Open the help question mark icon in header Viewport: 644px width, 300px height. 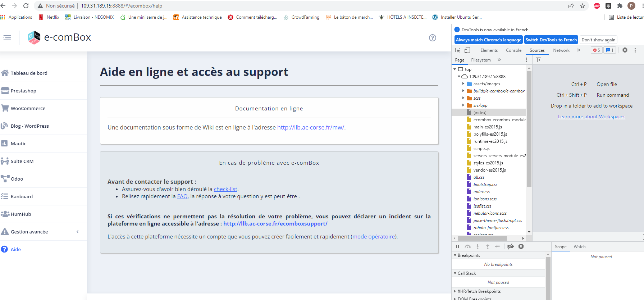[x=433, y=38]
